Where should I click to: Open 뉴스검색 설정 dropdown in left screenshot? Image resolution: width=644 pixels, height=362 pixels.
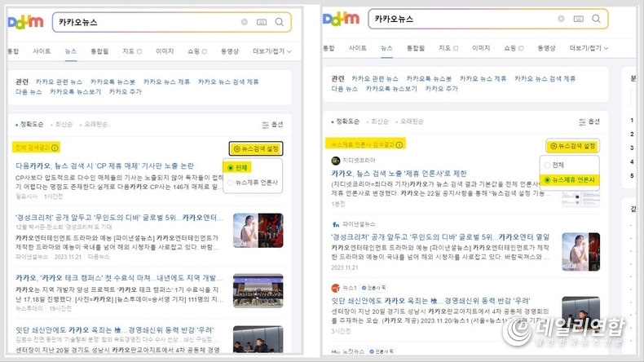[256, 148]
